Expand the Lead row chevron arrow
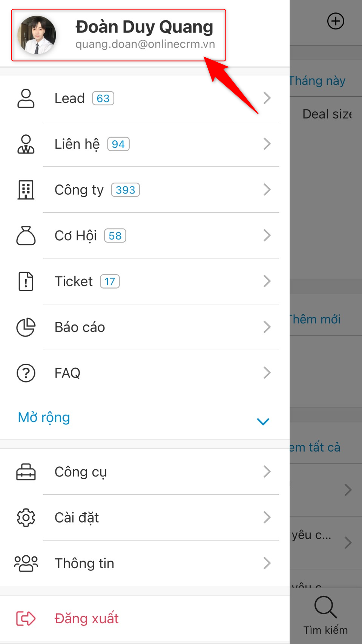Viewport: 362px width, 644px height. [267, 98]
